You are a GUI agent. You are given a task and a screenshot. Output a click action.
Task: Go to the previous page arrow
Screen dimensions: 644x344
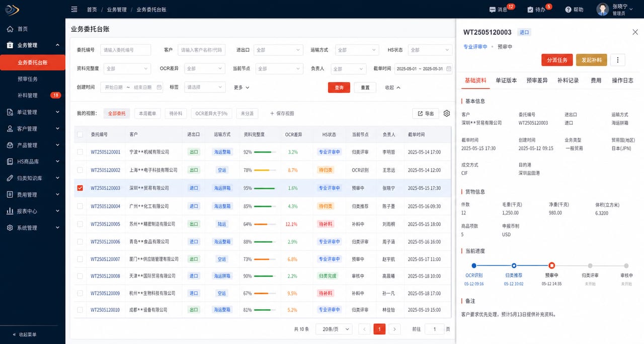(365, 329)
